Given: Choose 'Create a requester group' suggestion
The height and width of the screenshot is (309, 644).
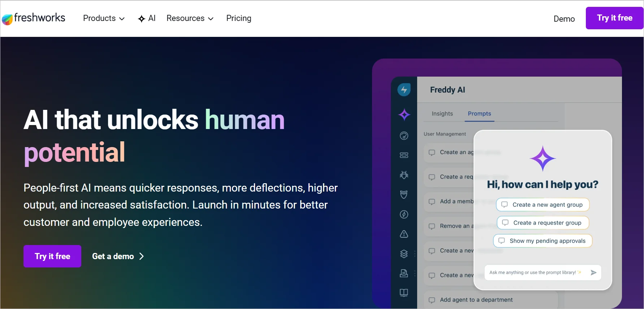Looking at the screenshot, I should [543, 223].
